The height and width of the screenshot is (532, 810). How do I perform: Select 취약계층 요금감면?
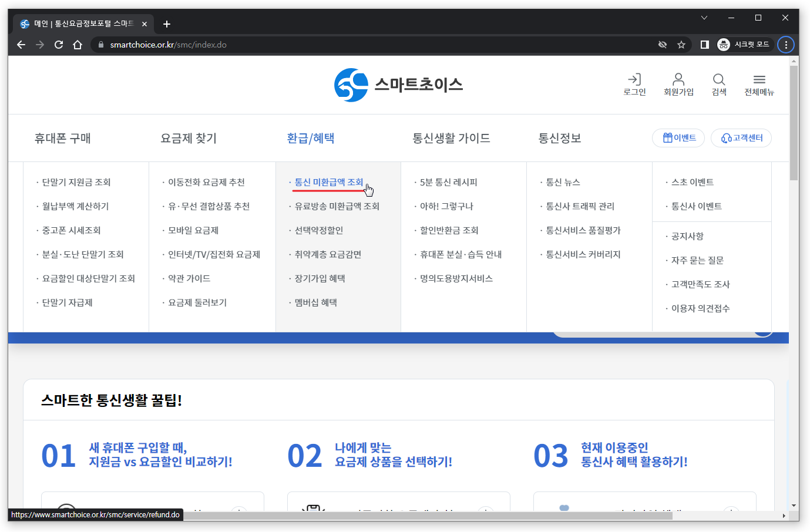click(x=328, y=254)
